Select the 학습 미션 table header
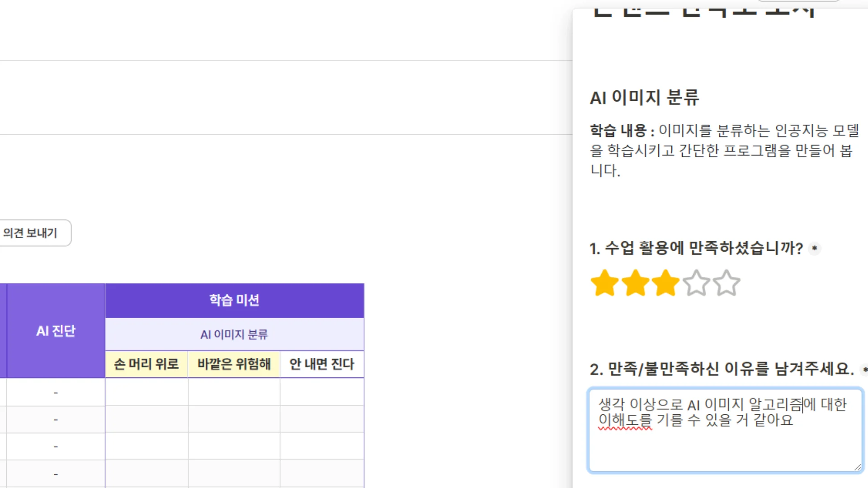868x488 pixels. pos(234,300)
